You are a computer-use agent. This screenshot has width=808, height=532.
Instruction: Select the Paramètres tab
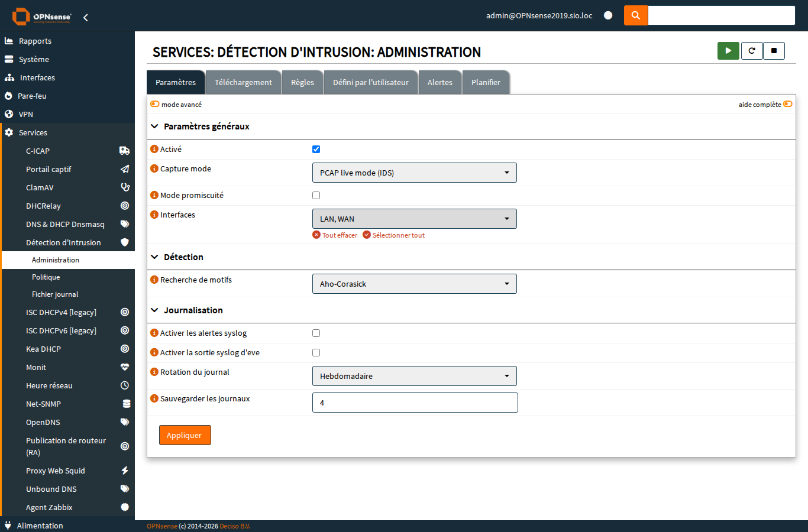176,82
